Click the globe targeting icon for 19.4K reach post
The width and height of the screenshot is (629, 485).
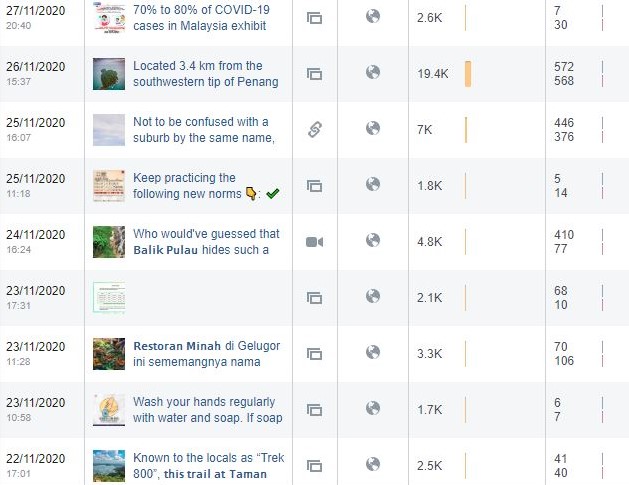(x=373, y=73)
